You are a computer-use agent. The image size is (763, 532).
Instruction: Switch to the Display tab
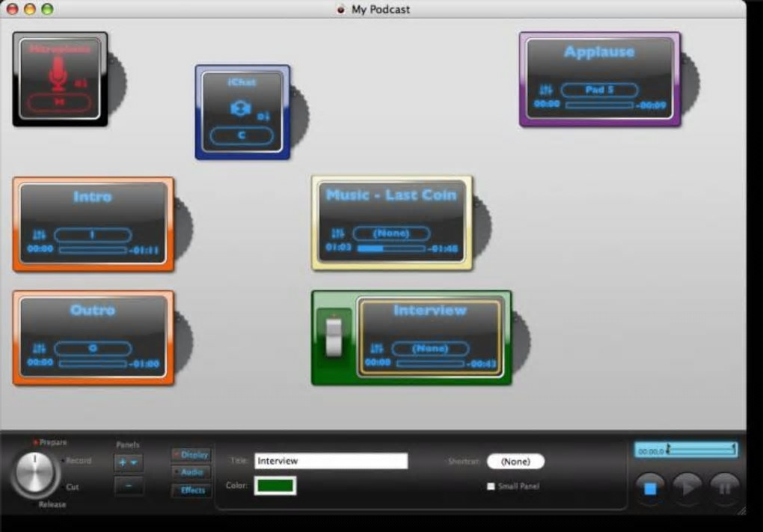pos(191,455)
